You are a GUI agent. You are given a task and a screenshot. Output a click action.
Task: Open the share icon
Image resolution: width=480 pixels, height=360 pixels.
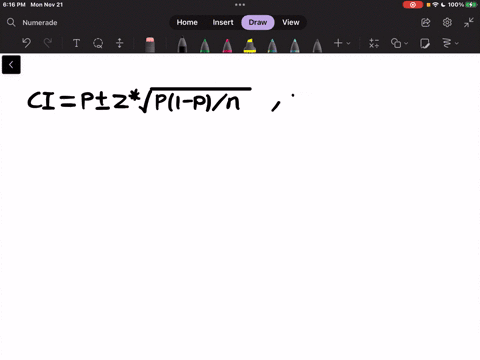tap(426, 22)
